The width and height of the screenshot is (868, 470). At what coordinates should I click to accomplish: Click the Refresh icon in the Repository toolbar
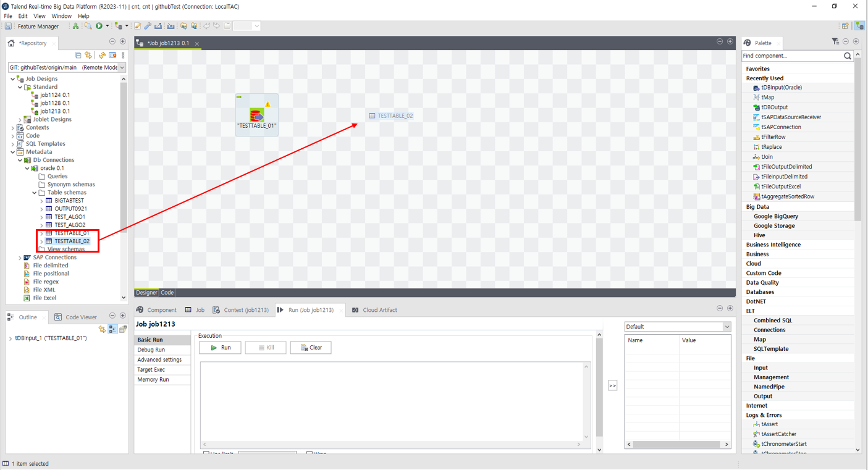[102, 56]
